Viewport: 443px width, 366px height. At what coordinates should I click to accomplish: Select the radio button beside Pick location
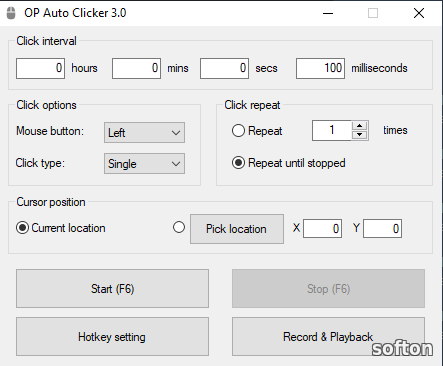tap(179, 227)
